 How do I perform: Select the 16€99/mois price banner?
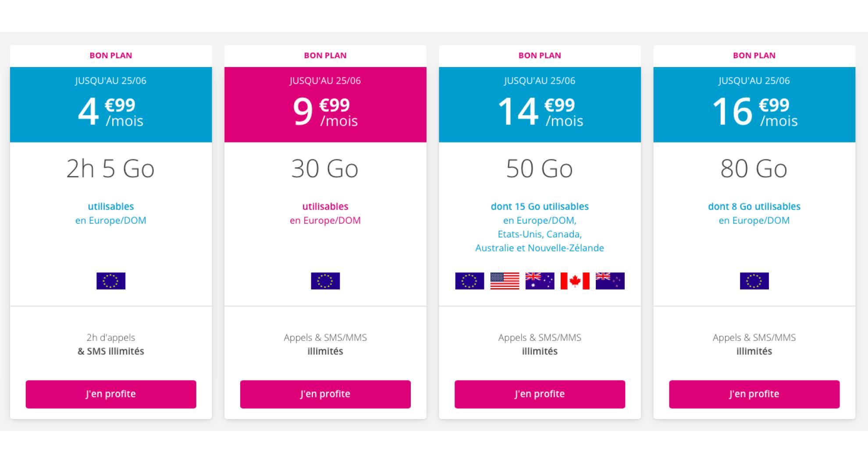754,105
